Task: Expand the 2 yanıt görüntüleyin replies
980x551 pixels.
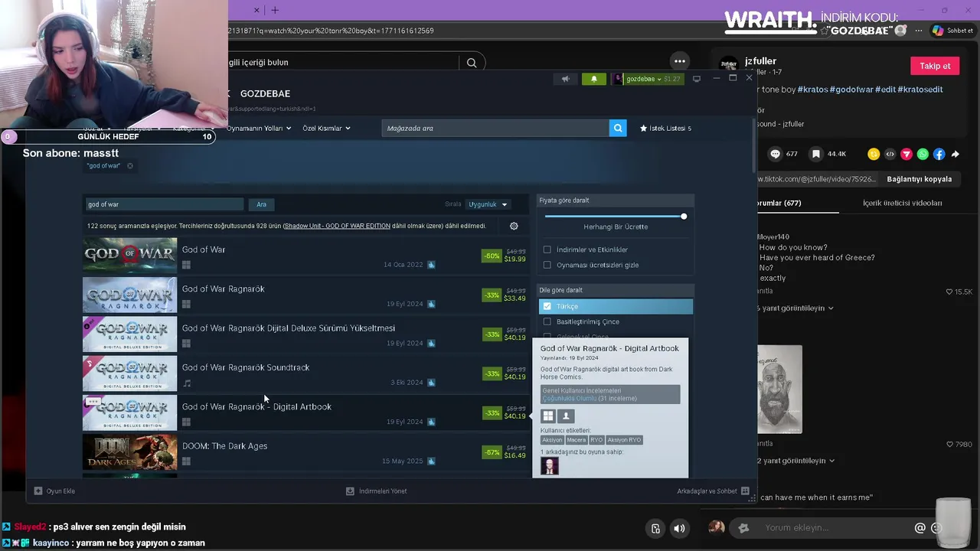Action: click(795, 461)
